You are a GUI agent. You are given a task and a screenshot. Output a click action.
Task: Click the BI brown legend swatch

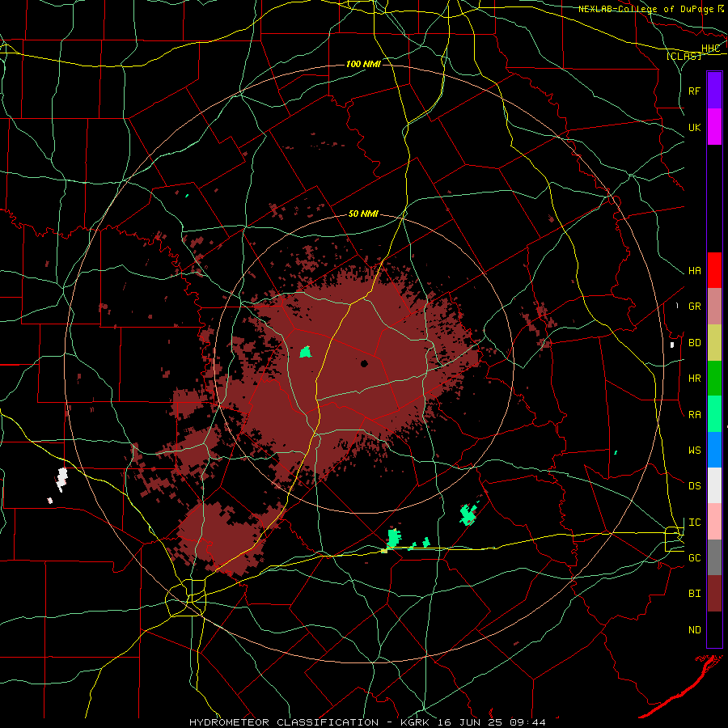tap(714, 594)
